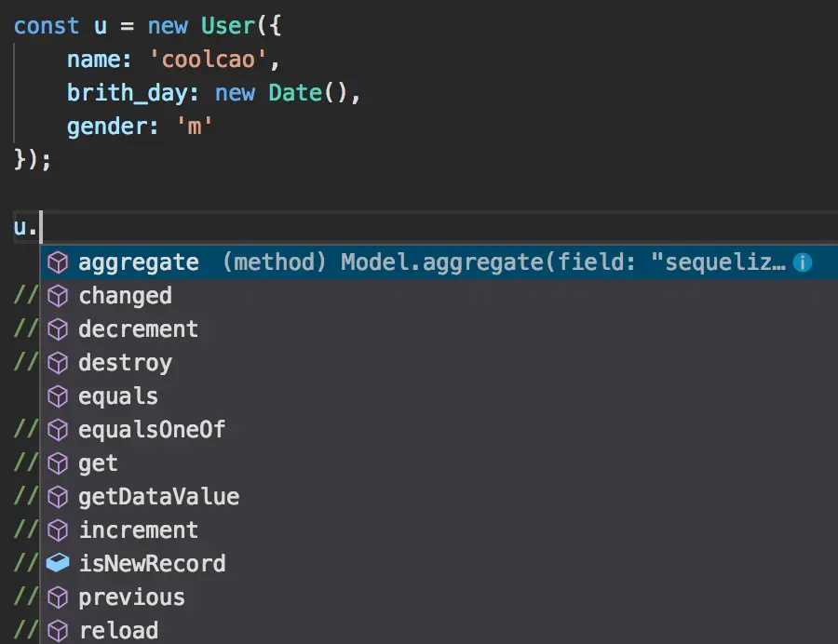
Task: Click the method icon beside aggregate
Action: tap(58, 262)
